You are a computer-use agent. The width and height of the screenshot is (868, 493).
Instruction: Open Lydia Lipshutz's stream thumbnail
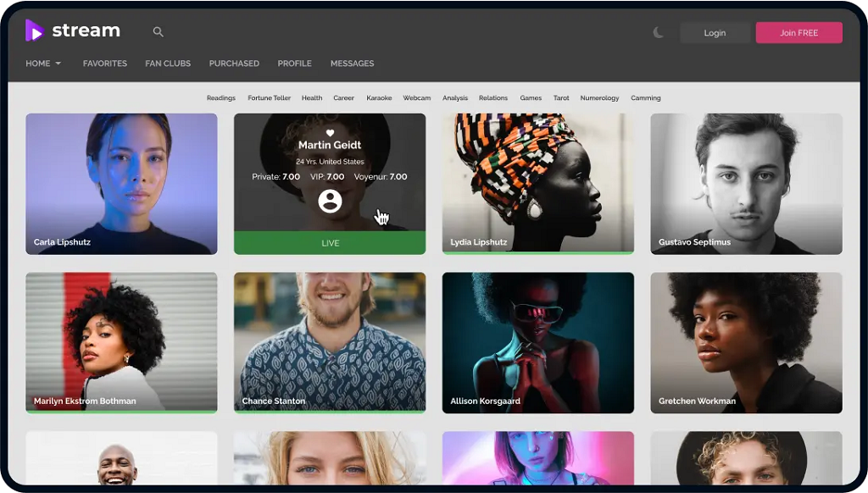pos(538,184)
